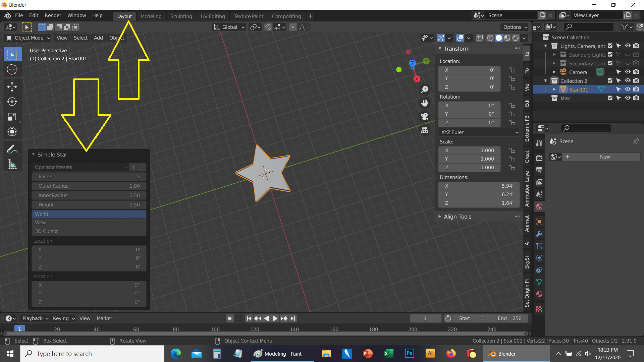Select the Annotate pencil tool
644x362 pixels.
(12, 149)
